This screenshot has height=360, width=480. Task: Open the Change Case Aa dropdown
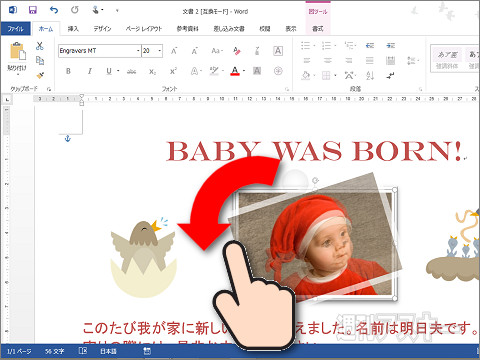point(217,51)
